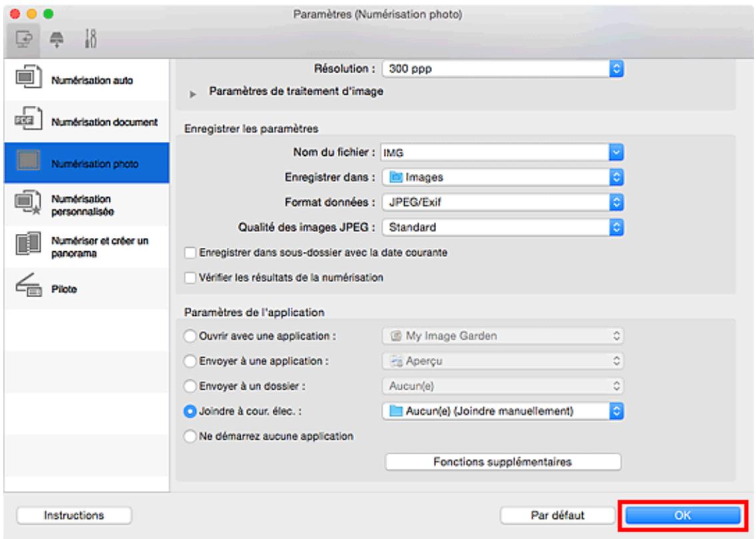Click the Numérisation personnalisée icon
This screenshot has height=539, width=756.
point(28,203)
